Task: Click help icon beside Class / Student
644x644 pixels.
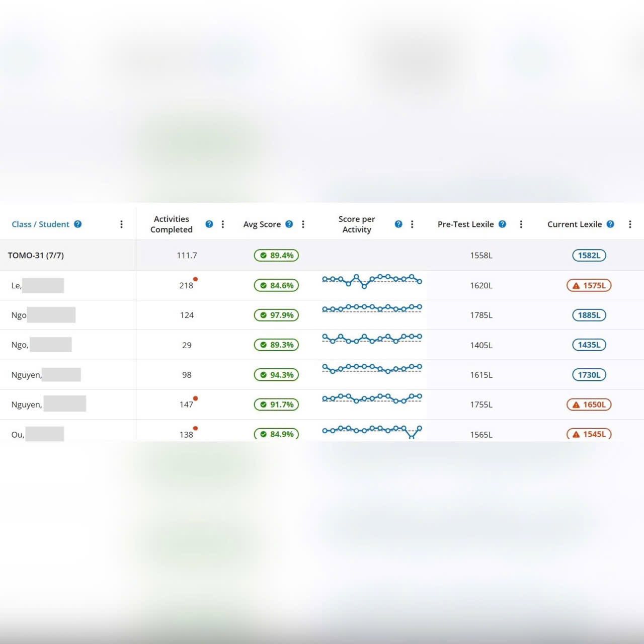Action: coord(77,224)
